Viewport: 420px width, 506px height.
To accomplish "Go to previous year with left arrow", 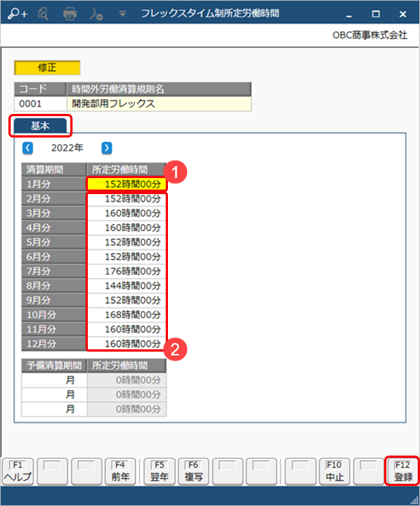I will pyautogui.click(x=27, y=148).
